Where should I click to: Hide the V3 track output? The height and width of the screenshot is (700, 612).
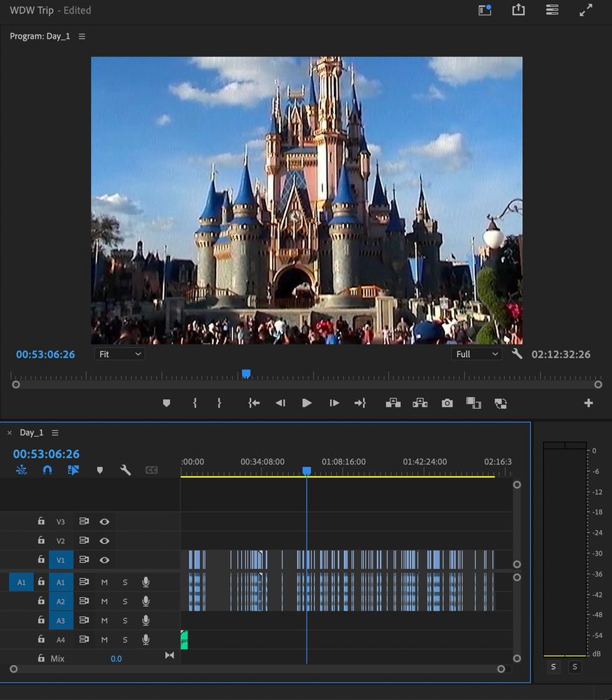[104, 521]
